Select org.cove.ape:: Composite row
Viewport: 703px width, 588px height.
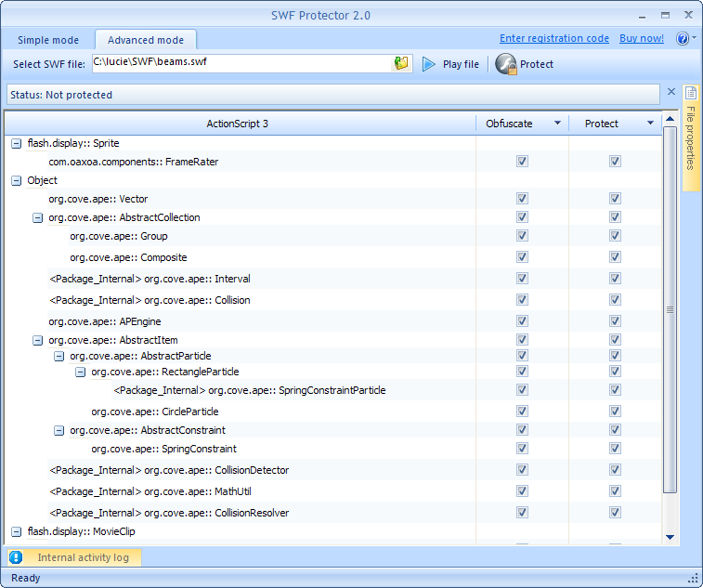[128, 258]
